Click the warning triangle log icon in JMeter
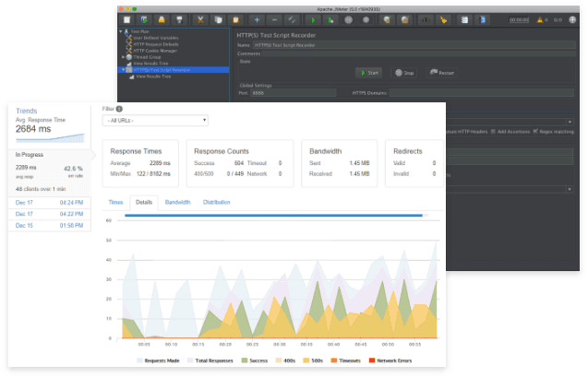This screenshot has width=588, height=378. click(540, 20)
